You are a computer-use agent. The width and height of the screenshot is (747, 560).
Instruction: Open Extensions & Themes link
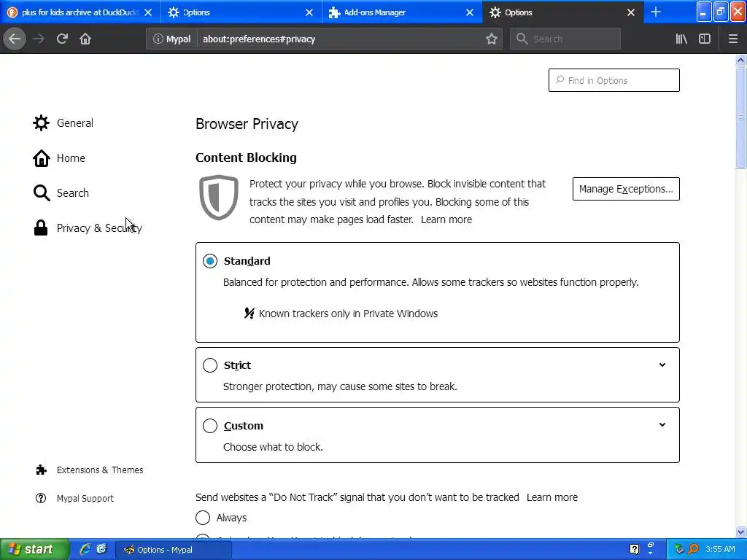pos(99,470)
